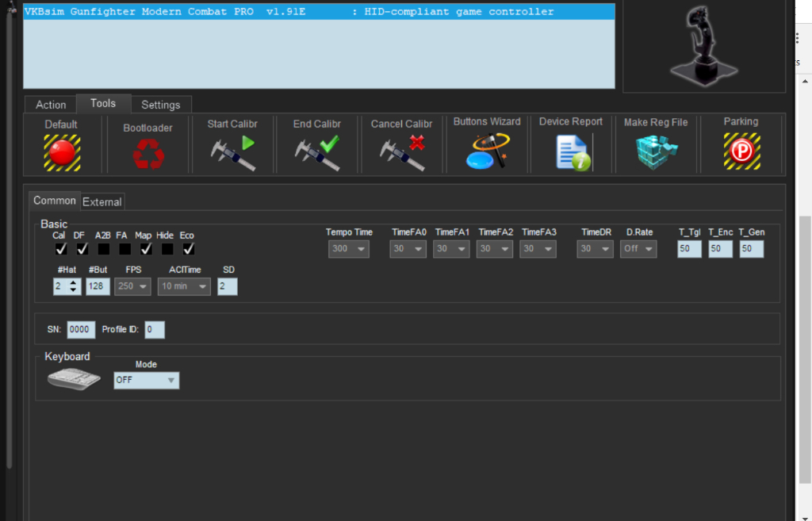The image size is (812, 521).
Task: Finish calibration using End Calibr icon
Action: coord(317,153)
